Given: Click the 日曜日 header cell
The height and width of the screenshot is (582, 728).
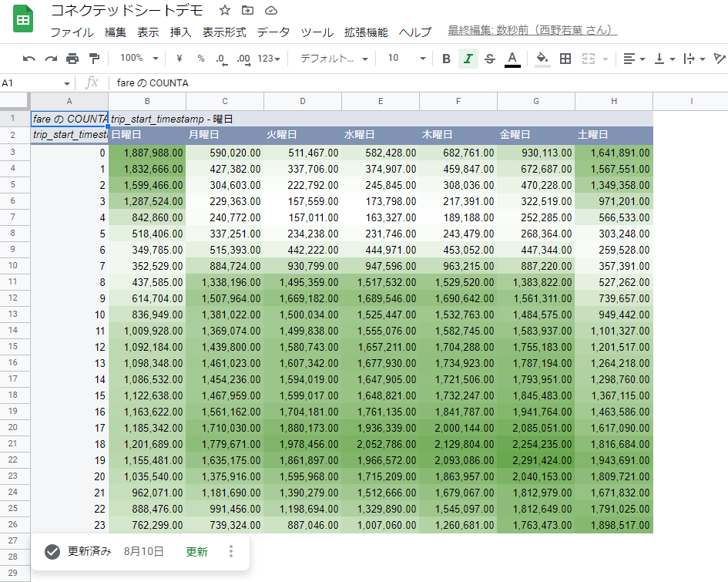Looking at the screenshot, I should pyautogui.click(x=147, y=135).
